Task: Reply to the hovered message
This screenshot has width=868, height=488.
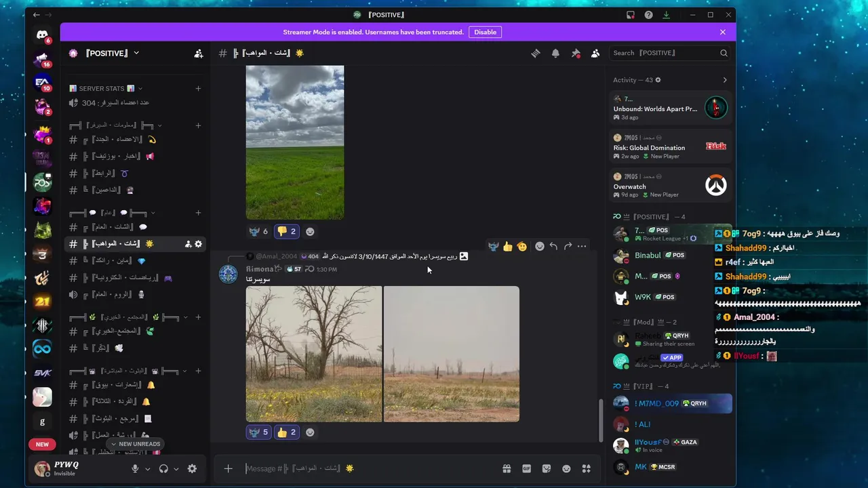Action: (x=553, y=246)
